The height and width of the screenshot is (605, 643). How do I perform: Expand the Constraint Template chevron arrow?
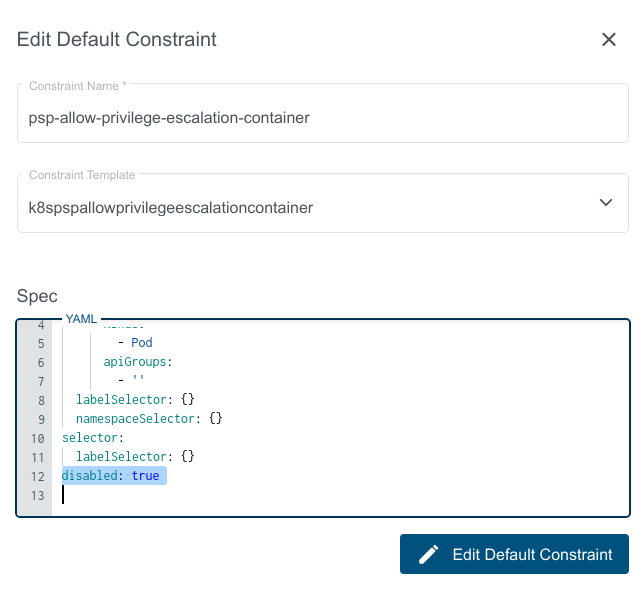[x=605, y=203]
